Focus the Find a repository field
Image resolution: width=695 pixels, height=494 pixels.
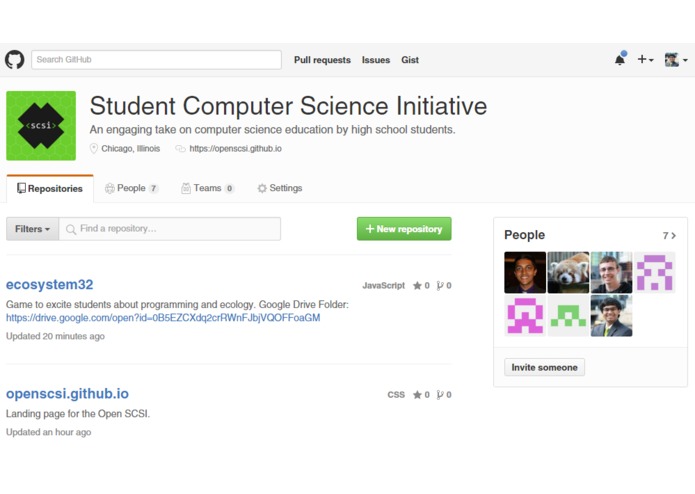(x=175, y=229)
